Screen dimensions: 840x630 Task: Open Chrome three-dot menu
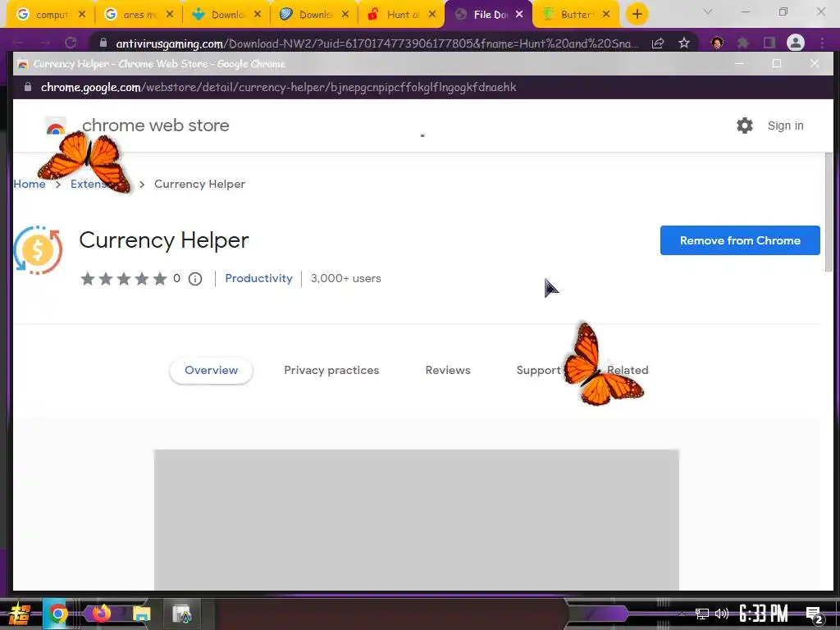click(822, 43)
